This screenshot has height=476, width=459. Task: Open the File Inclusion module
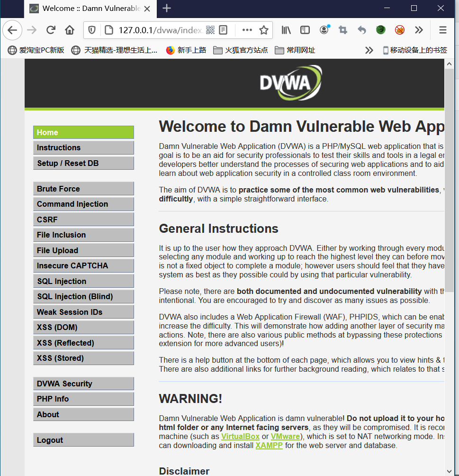click(x=83, y=235)
